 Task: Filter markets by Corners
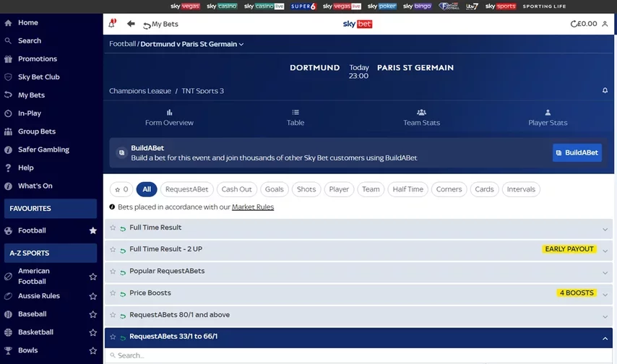449,189
